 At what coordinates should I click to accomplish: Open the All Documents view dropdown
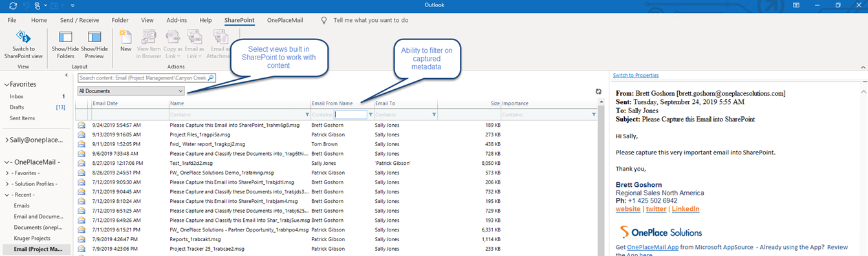(x=131, y=91)
